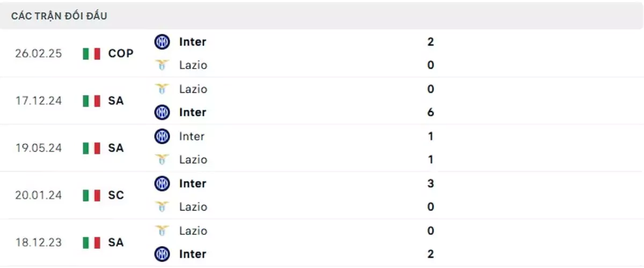Click Inter crest in 26.02.25 match
Viewport: 644px width, 268px height.
(162, 41)
